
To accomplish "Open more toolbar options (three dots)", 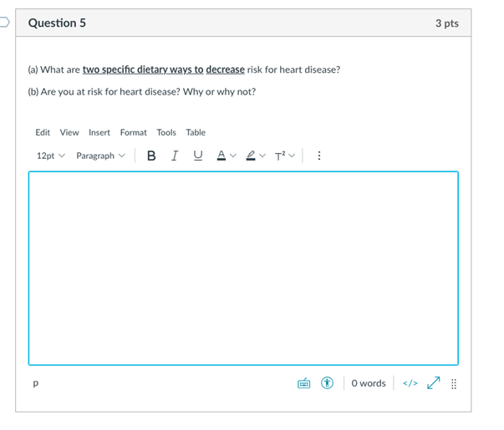I will [318, 156].
